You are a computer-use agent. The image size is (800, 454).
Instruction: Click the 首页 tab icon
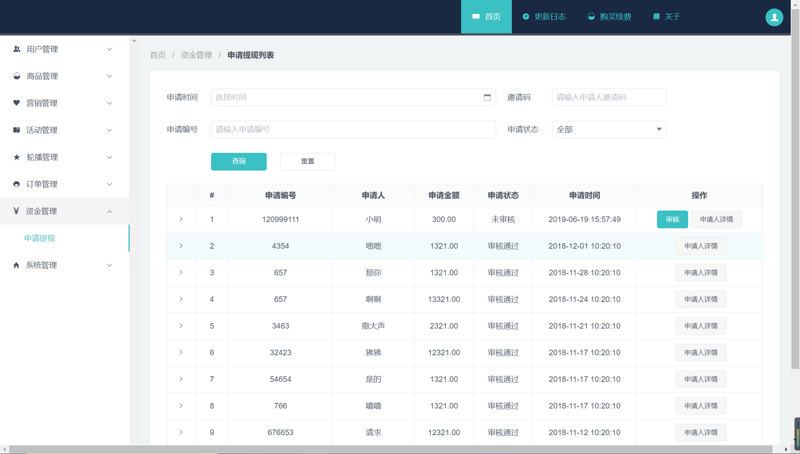click(476, 17)
